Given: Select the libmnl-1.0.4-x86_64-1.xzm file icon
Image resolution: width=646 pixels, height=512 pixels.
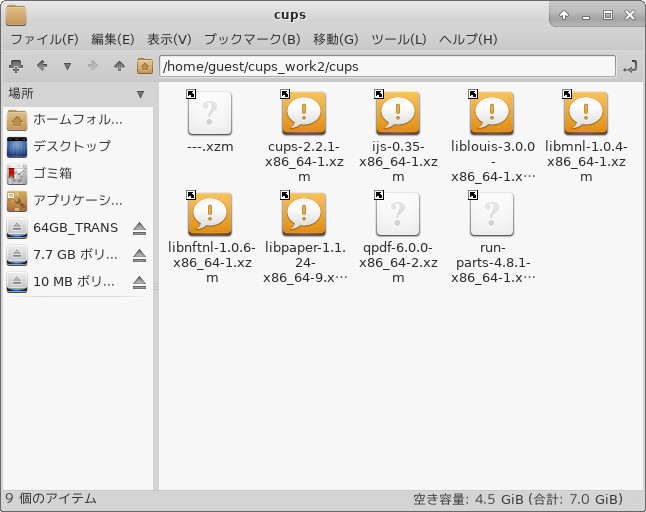Looking at the screenshot, I should pos(585,113).
